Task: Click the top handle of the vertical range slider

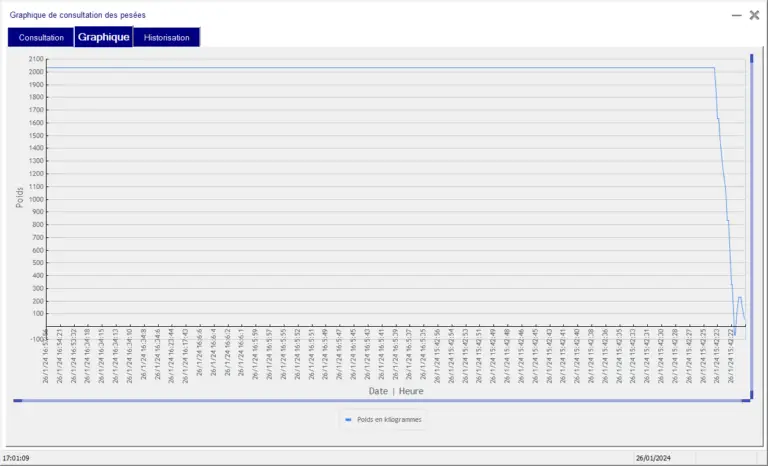Action: point(752,58)
